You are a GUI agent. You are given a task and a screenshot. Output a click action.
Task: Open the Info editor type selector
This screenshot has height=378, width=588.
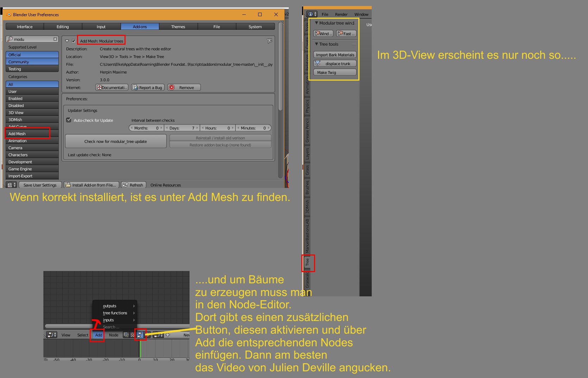pos(312,14)
